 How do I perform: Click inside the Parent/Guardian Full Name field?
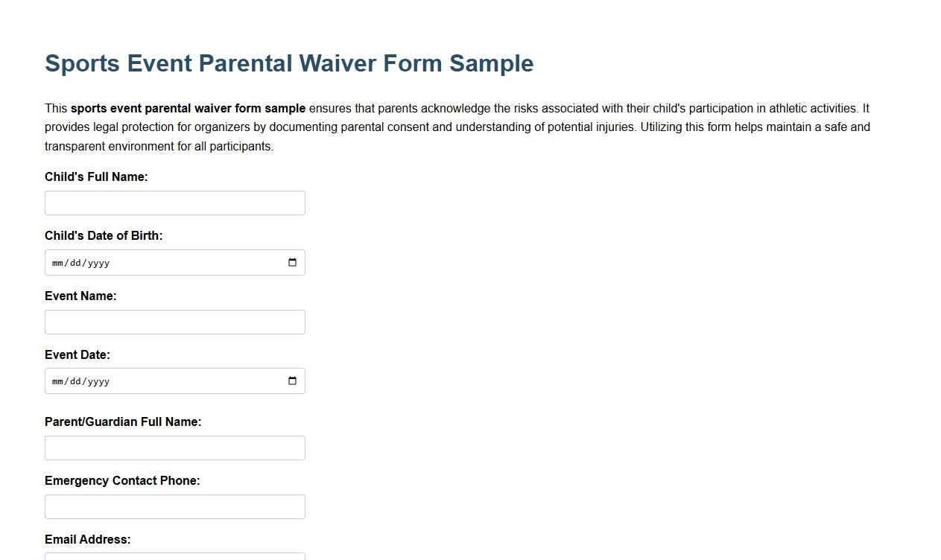pos(174,448)
